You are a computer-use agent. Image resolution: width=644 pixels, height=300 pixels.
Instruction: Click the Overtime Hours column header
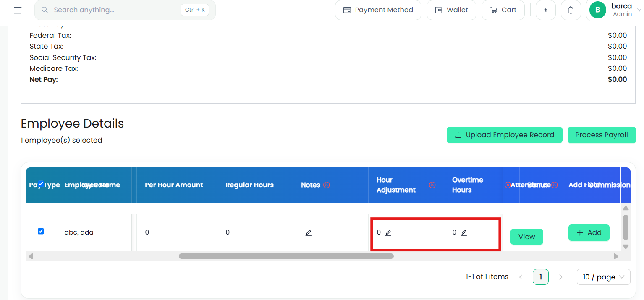pyautogui.click(x=468, y=185)
